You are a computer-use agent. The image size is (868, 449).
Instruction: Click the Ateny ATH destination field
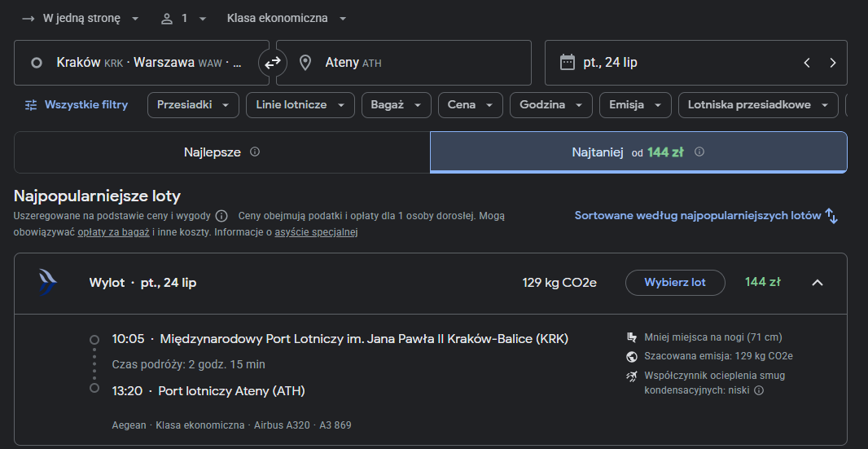(x=404, y=63)
